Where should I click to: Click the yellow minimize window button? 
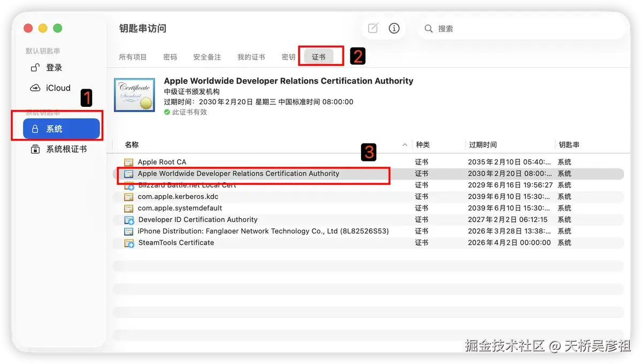(x=43, y=28)
